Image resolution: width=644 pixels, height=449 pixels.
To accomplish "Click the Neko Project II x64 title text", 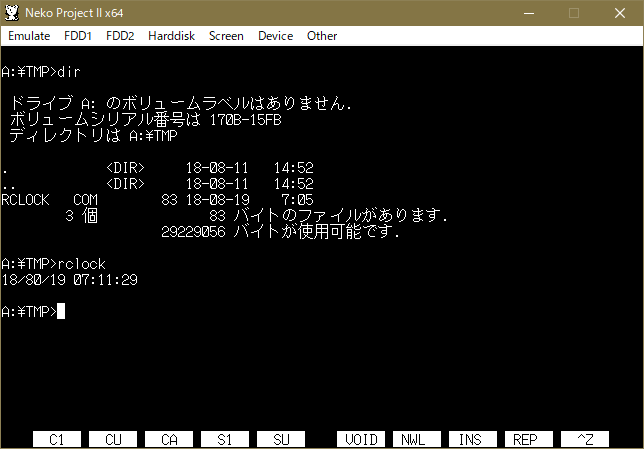I will (x=74, y=13).
